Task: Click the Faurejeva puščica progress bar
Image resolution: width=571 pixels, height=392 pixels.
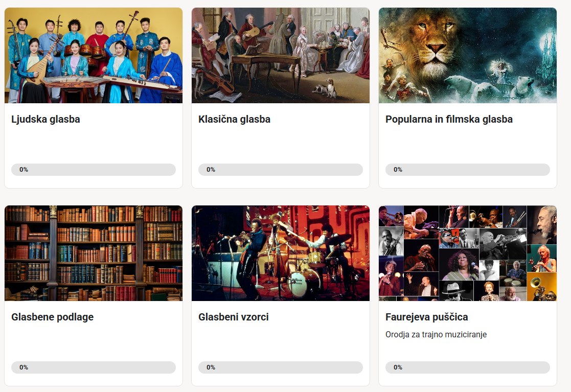Action: point(467,367)
